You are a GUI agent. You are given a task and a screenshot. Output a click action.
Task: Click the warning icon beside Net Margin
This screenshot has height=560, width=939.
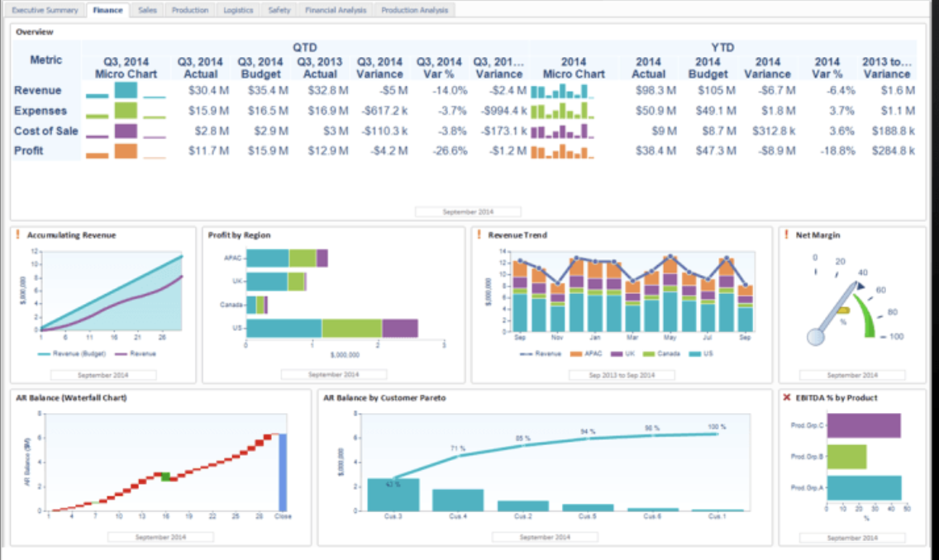tap(786, 235)
